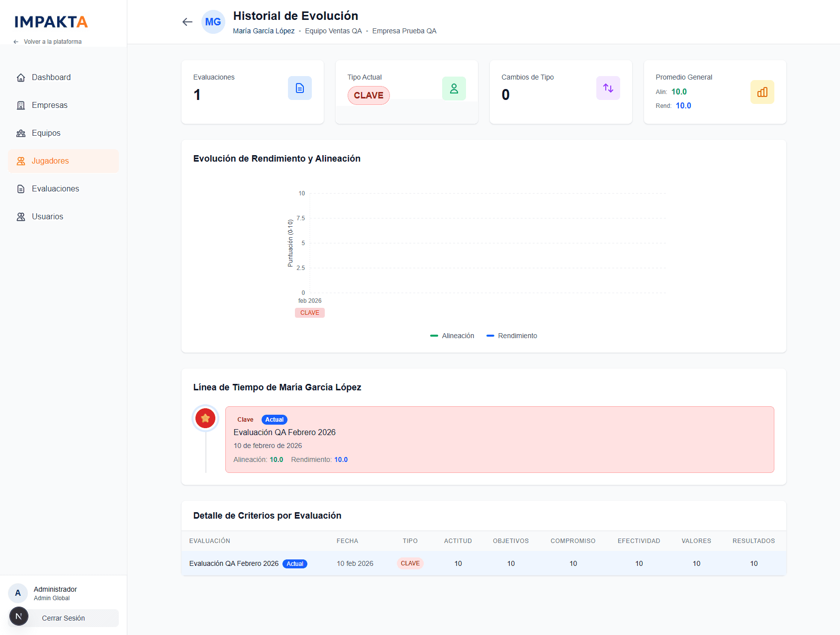
Task: Click the round N logo icon
Action: (x=19, y=616)
